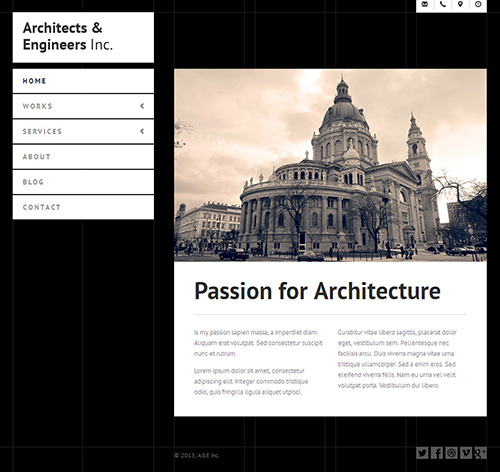500x472 pixels.
Task: Expand the Works submenu arrow
Action: (x=142, y=106)
